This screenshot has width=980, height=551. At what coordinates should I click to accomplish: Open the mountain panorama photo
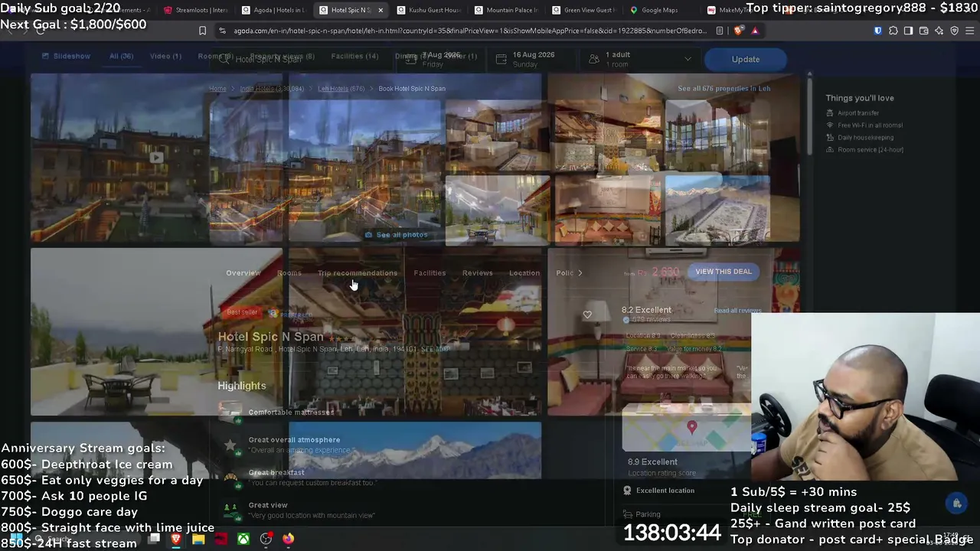click(x=416, y=451)
